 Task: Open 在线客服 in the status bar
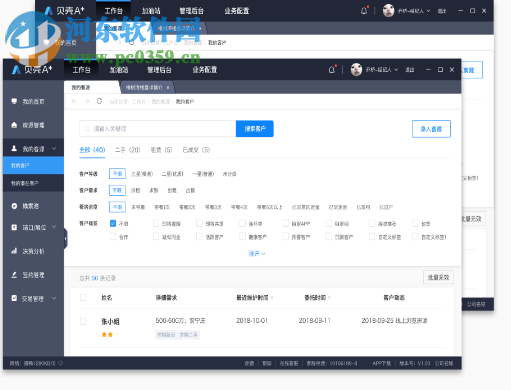coord(289,363)
